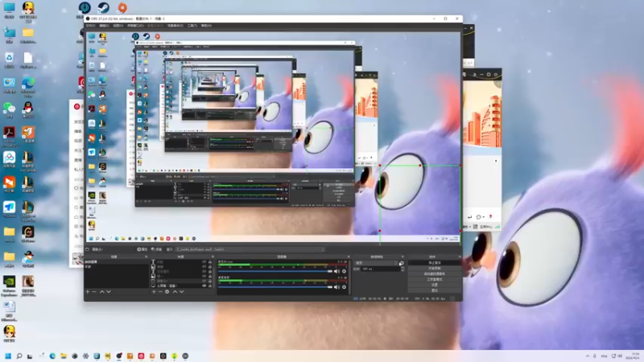Adjust the second mixer channel volume slider
644x362 pixels.
click(x=275, y=287)
